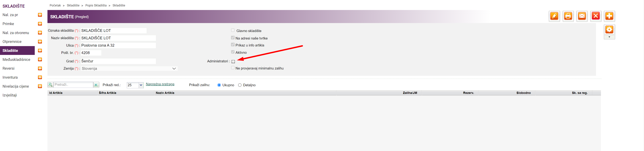Click the first Skladište breadcrumb link after Početak
This screenshot has height=151, width=644.
(73, 5)
